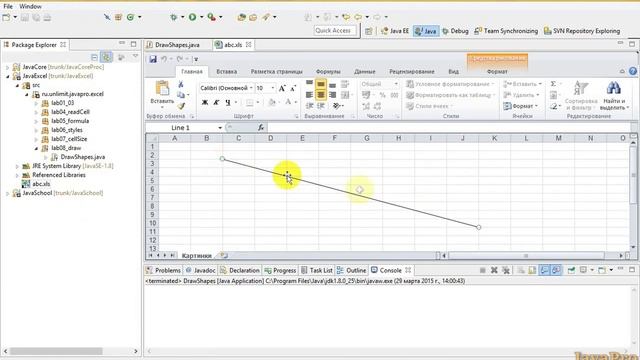Open the Eclipse File menu
The width and height of the screenshot is (640, 360).
[8, 7]
